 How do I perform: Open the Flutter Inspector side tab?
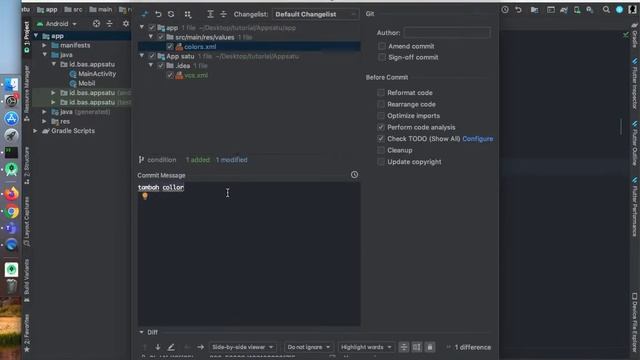635,84
